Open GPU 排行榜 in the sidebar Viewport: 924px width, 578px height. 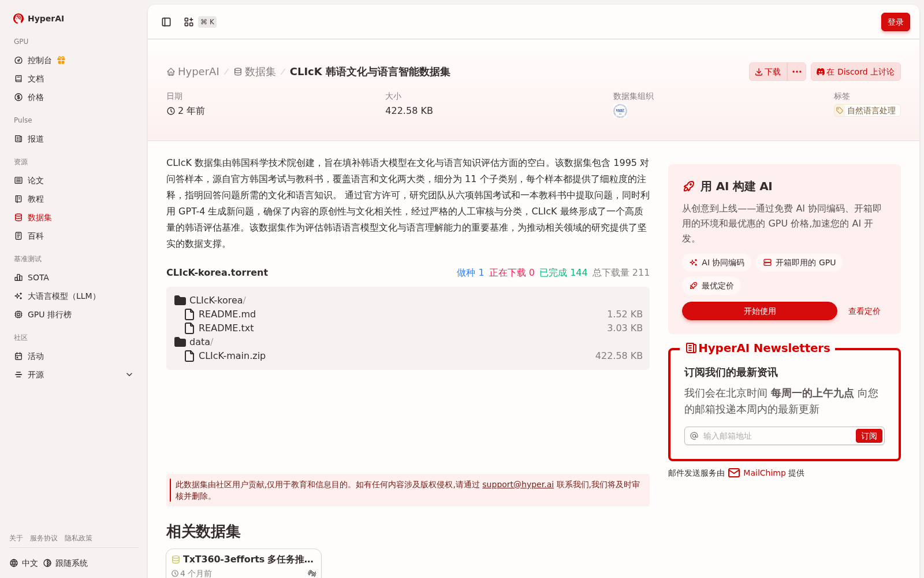coord(50,314)
